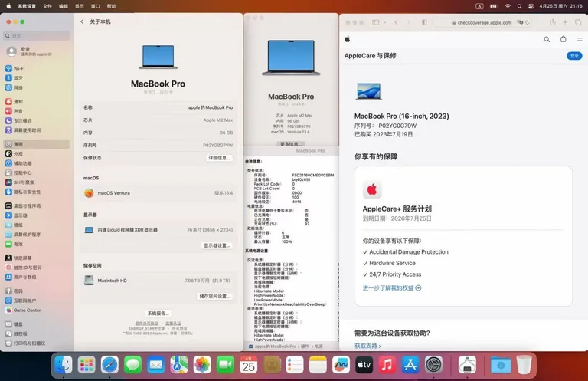The width and height of the screenshot is (588, 381).
Task: Open the Music app from the Dock
Action: (387, 365)
